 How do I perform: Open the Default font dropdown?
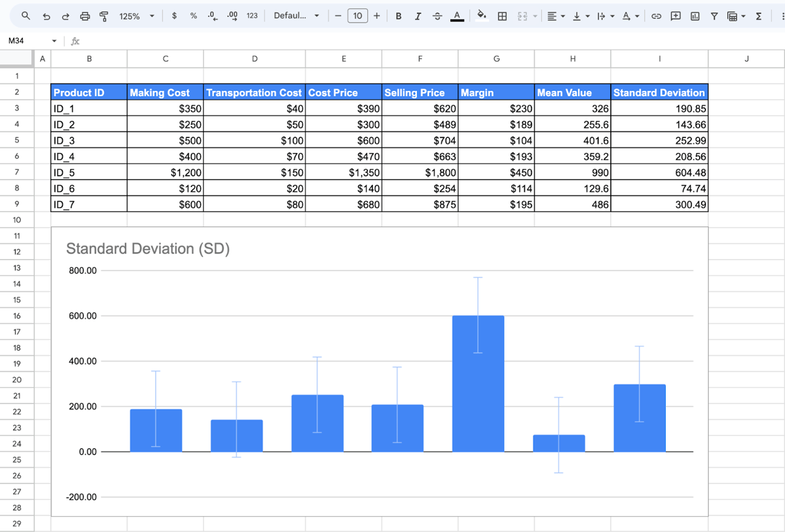[297, 16]
